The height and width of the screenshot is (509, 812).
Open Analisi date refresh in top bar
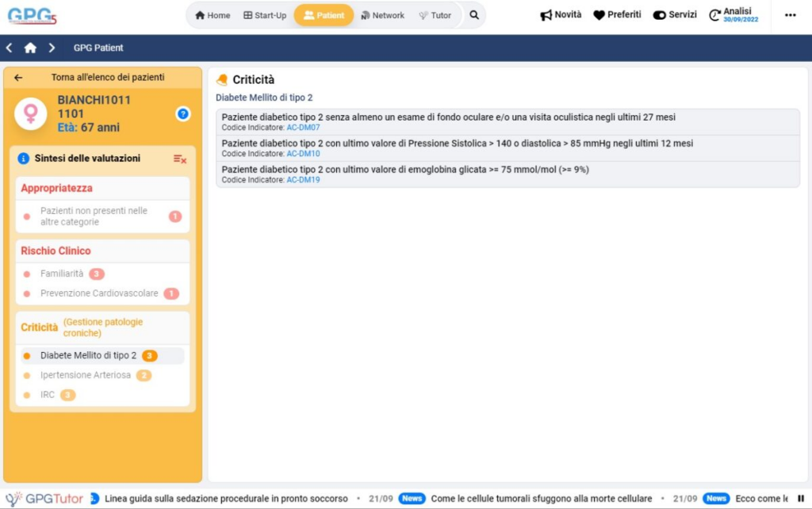point(733,15)
